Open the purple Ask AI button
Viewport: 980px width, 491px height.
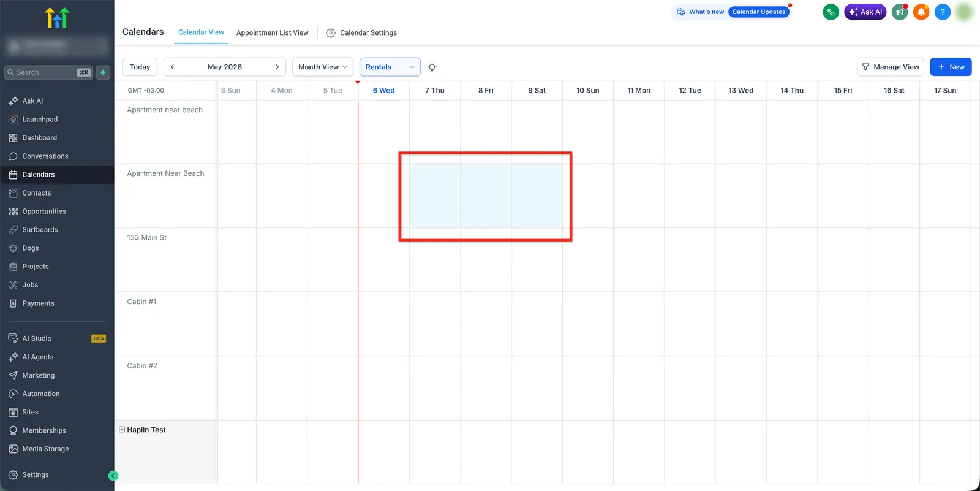[865, 12]
